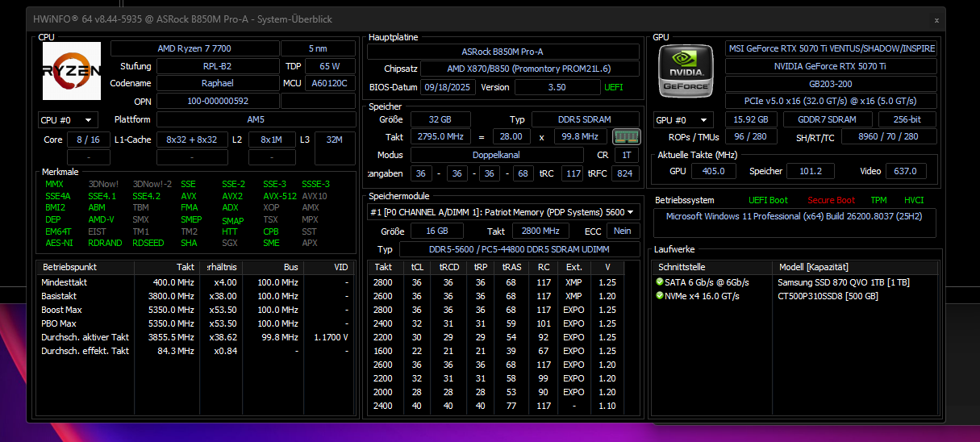Select the RPL-B2 stepping value
The width and height of the screenshot is (980, 442).
(218, 66)
